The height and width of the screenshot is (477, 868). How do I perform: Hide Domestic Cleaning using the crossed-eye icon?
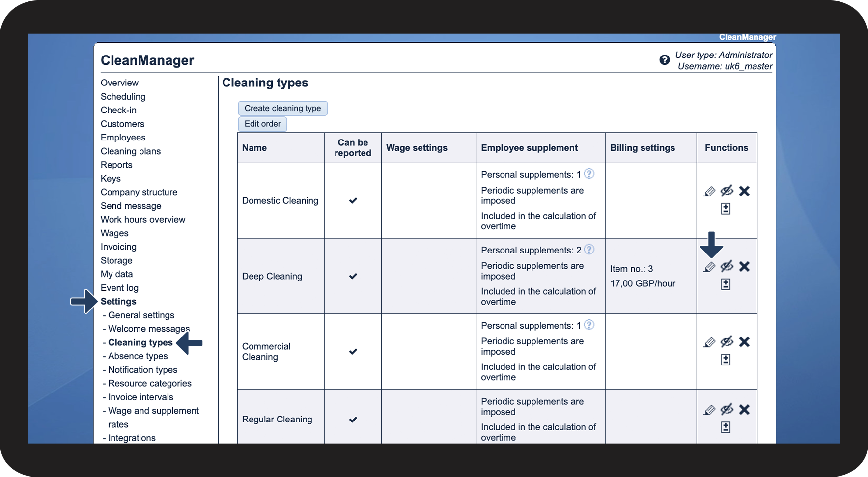[727, 191]
